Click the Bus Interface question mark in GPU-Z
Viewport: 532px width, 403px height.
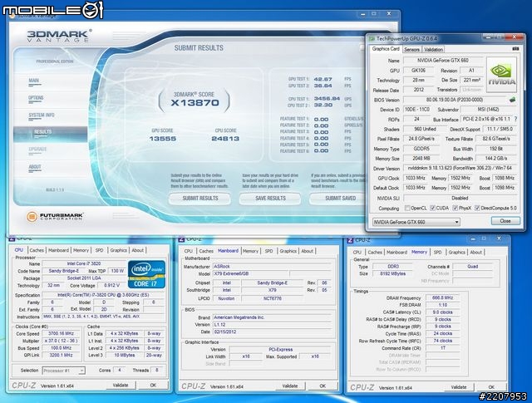(515, 119)
